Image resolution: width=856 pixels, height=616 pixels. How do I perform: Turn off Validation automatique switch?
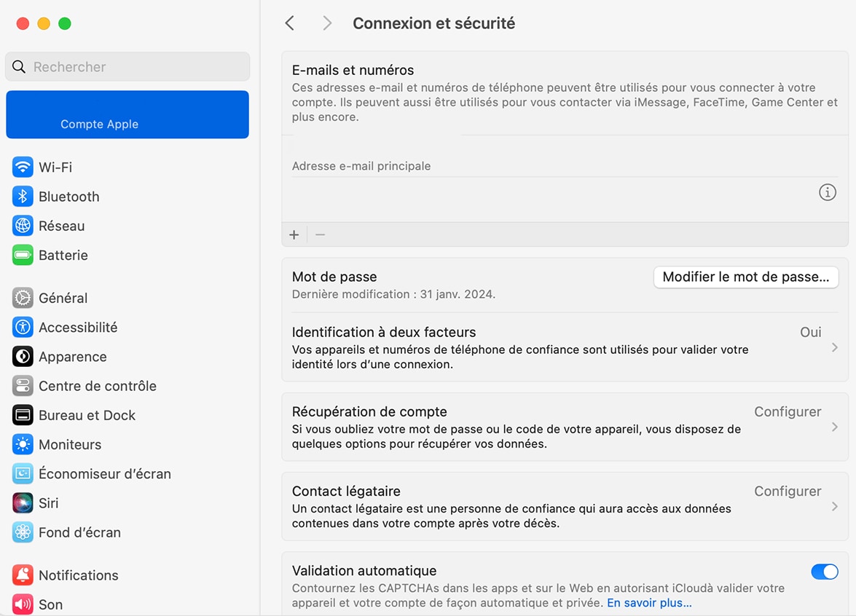tap(825, 572)
